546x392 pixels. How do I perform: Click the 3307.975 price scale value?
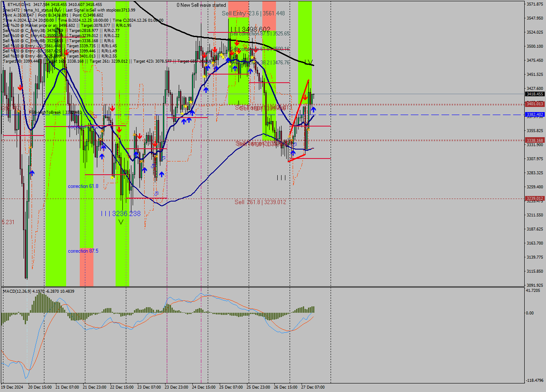click(535, 159)
